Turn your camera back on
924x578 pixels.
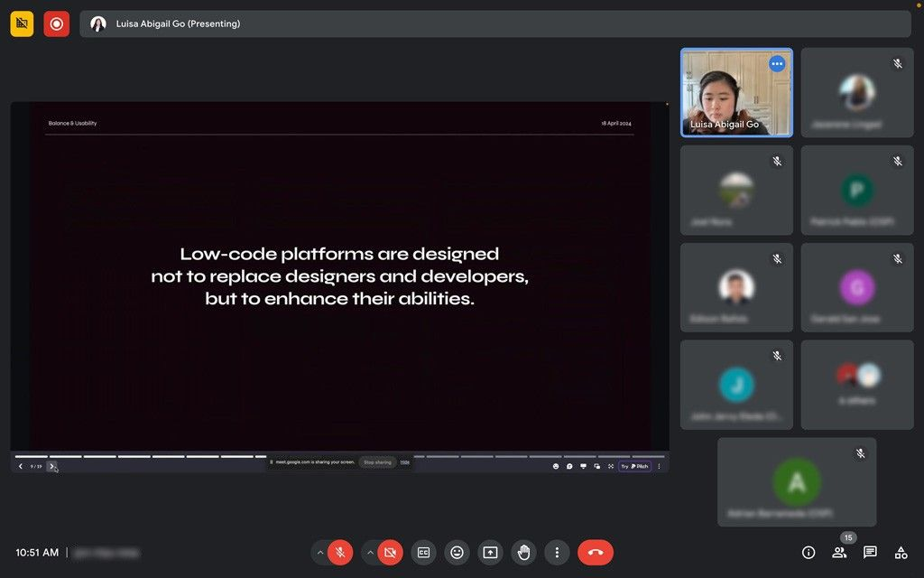pyautogui.click(x=388, y=552)
